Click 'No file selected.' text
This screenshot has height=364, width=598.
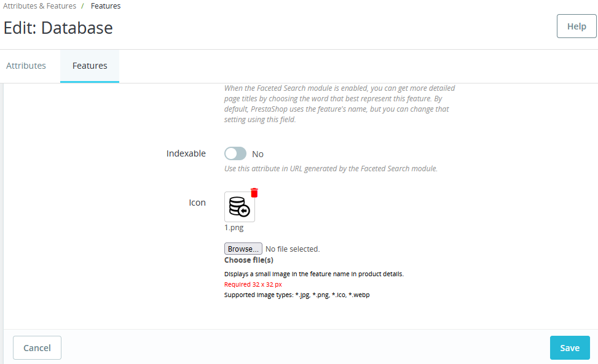coord(293,249)
